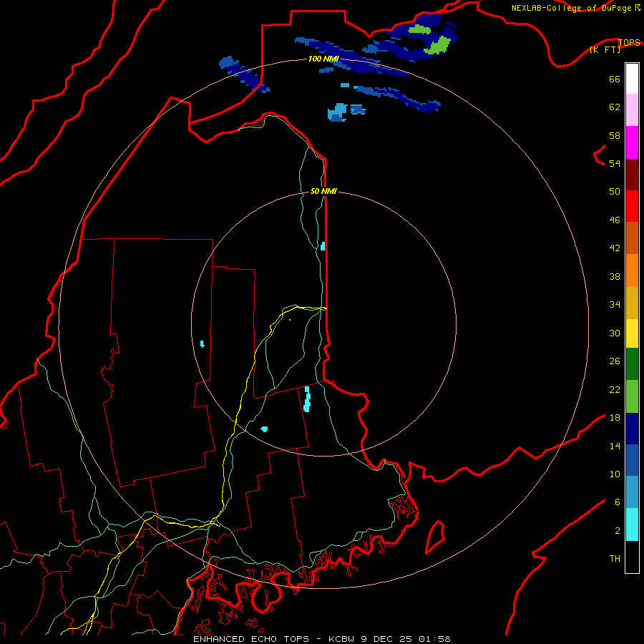
Task: Click the '62' legend value
Action: coord(615,107)
